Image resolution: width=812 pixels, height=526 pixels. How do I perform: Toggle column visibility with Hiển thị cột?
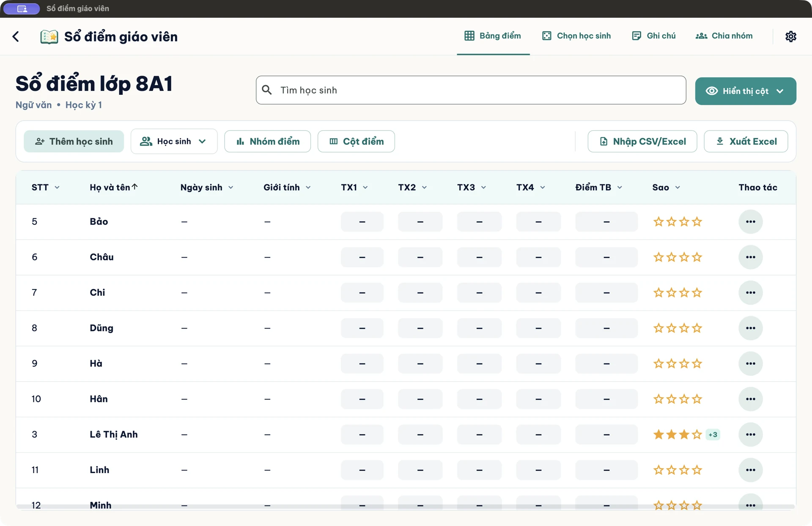746,91
